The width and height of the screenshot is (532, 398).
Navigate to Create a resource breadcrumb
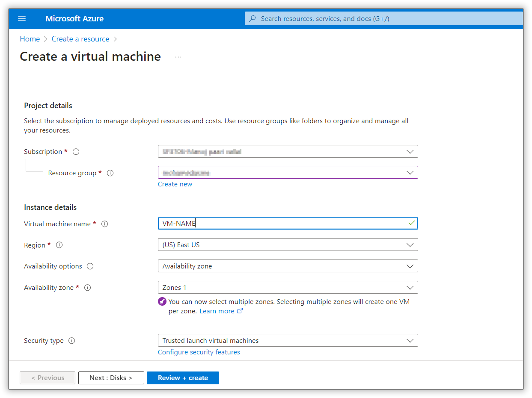[80, 39]
